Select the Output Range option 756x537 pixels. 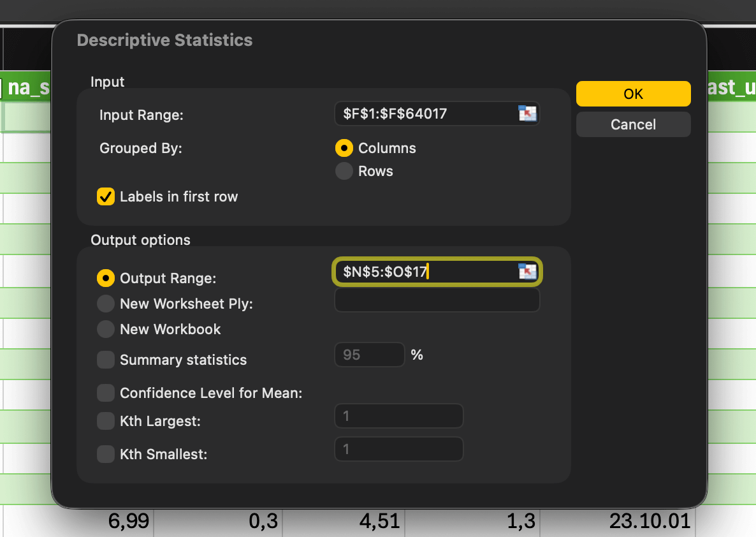(x=105, y=278)
